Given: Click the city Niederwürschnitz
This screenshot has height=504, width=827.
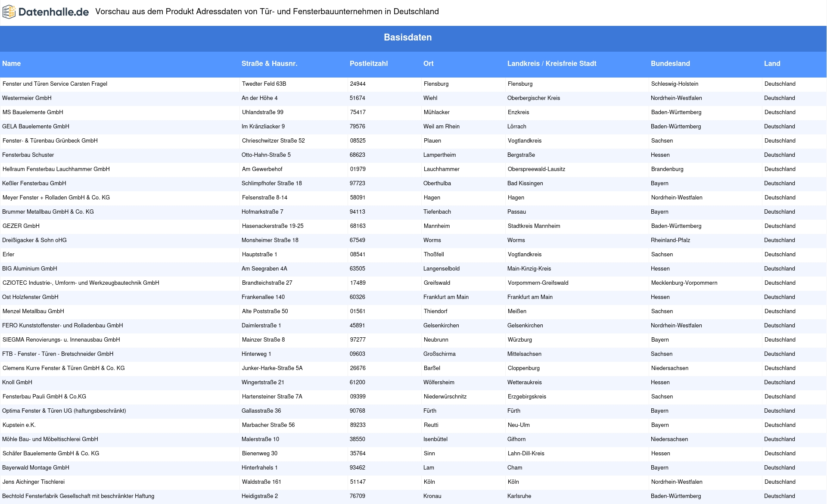Looking at the screenshot, I should tap(445, 396).
